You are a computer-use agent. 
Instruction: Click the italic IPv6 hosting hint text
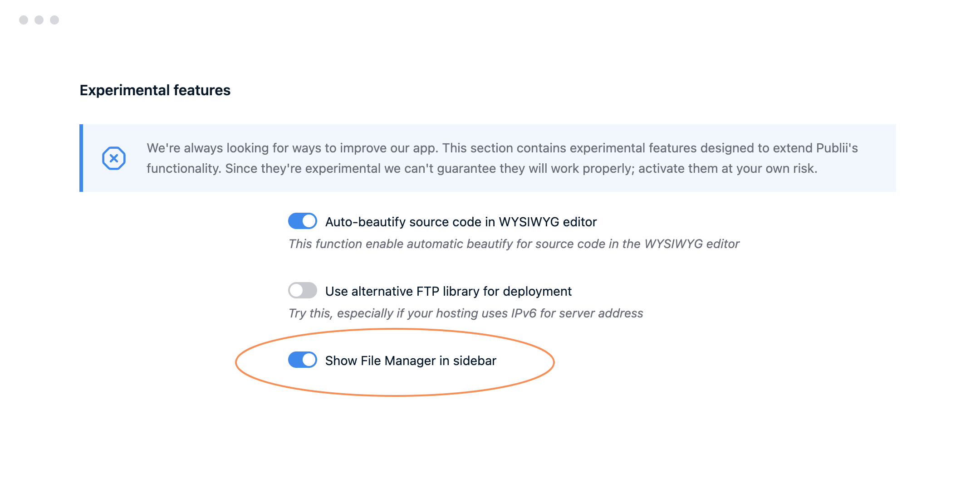(x=465, y=313)
